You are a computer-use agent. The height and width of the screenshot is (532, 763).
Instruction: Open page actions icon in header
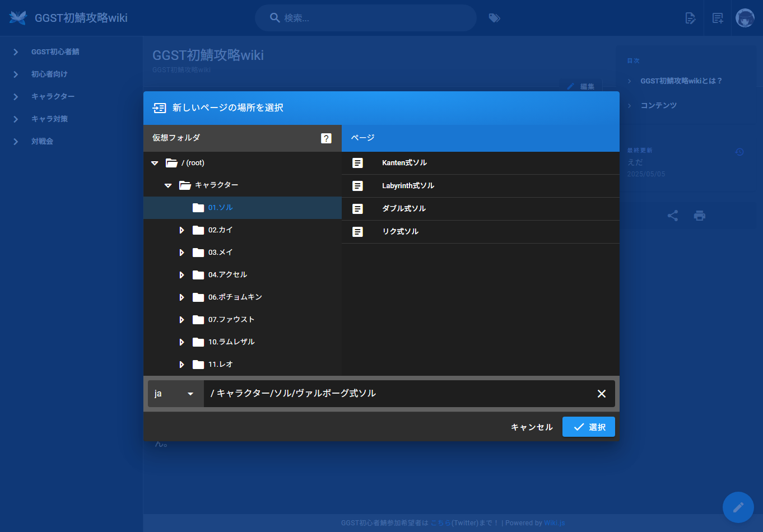click(x=691, y=18)
